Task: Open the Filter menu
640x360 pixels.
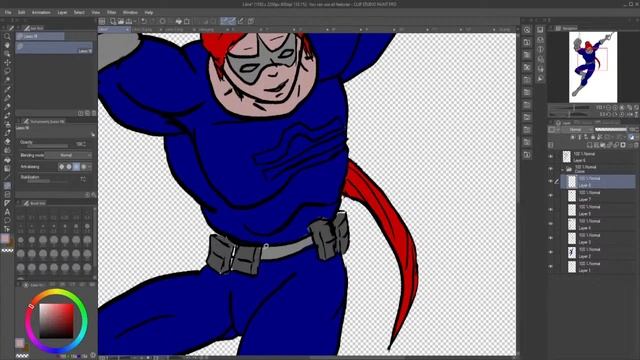Action: 111,13
